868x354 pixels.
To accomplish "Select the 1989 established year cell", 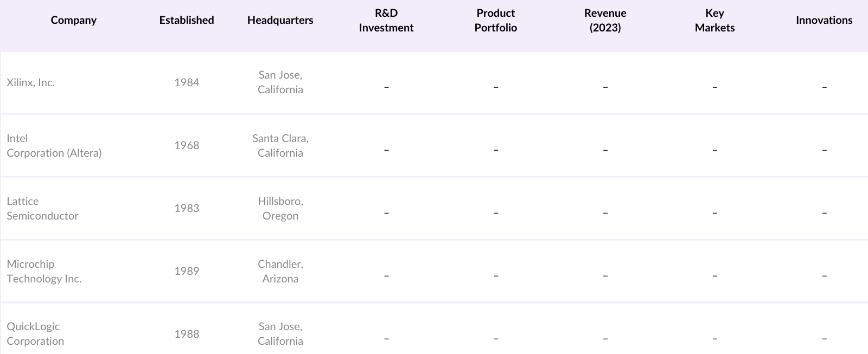I will pos(187,271).
